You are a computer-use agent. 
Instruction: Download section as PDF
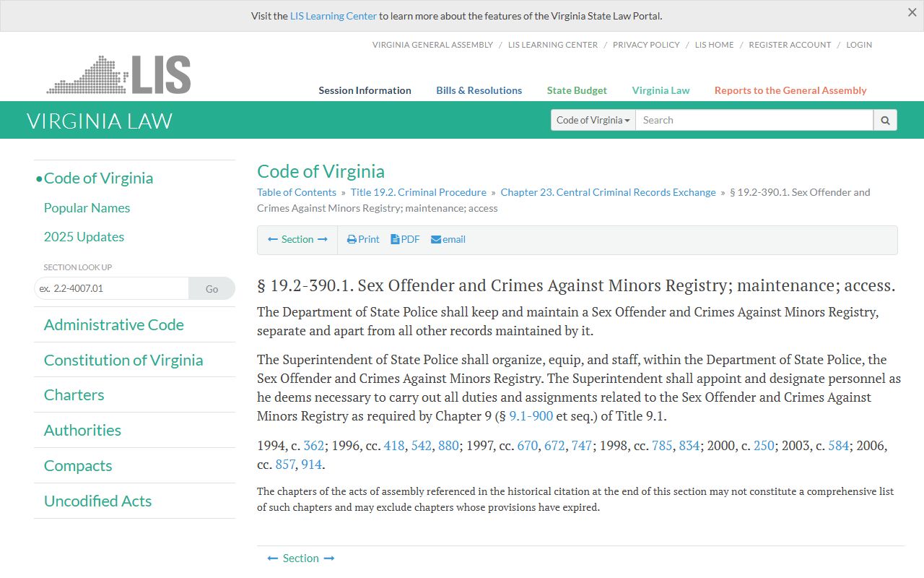[405, 239]
